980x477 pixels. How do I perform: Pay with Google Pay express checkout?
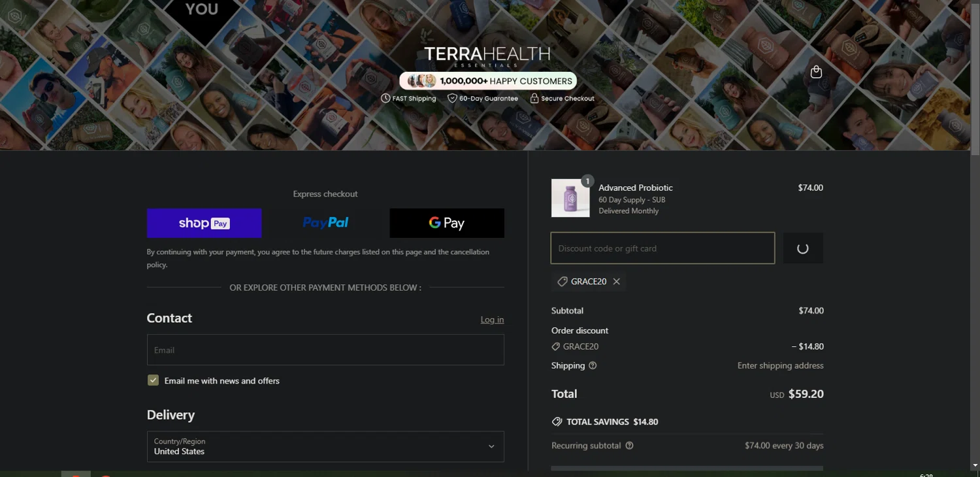(447, 223)
